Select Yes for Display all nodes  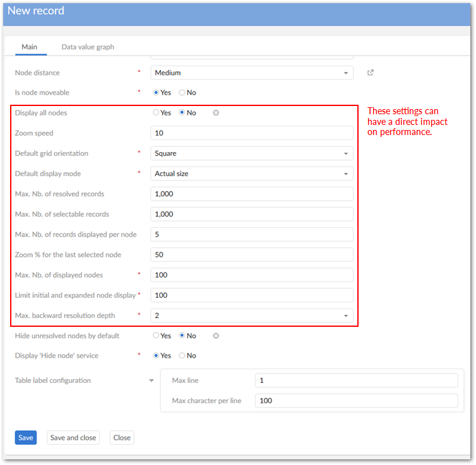pyautogui.click(x=157, y=113)
